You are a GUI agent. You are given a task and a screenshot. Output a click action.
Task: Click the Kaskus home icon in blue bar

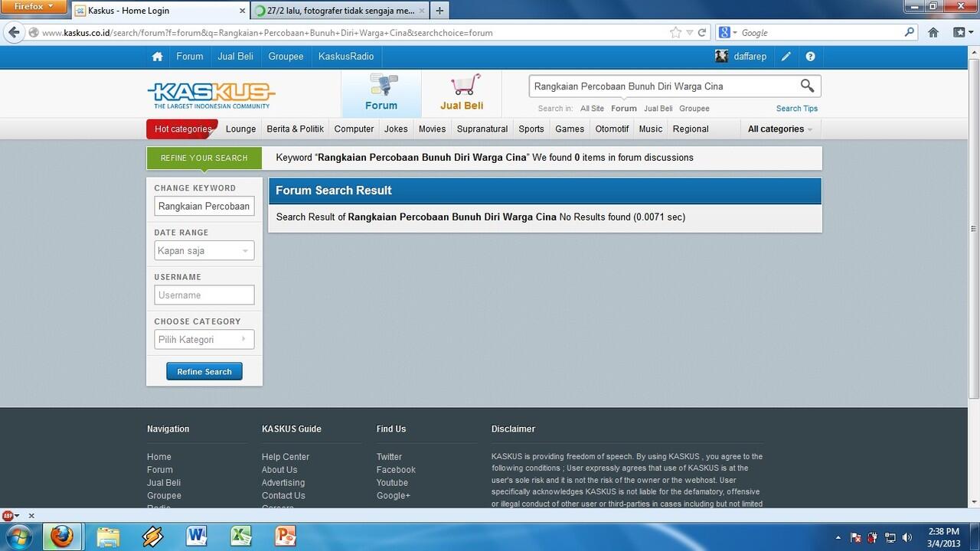[157, 57]
